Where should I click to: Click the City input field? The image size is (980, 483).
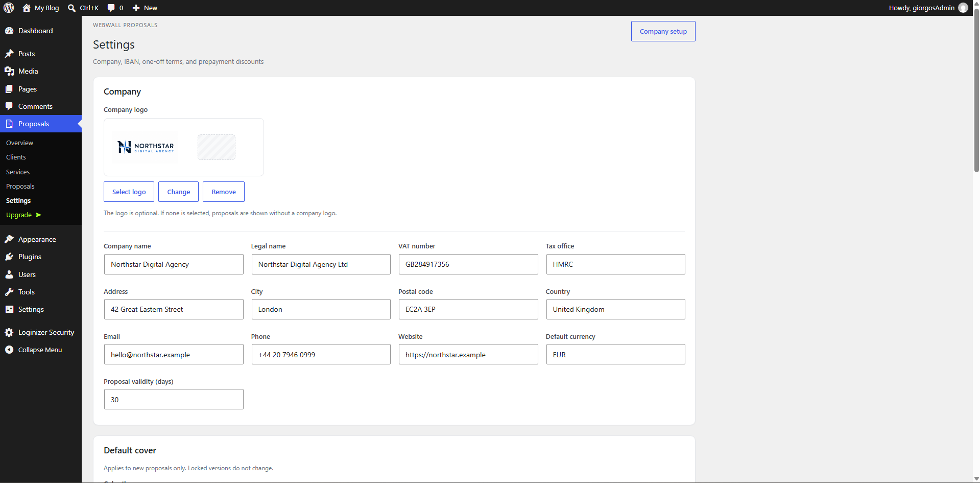(x=321, y=309)
